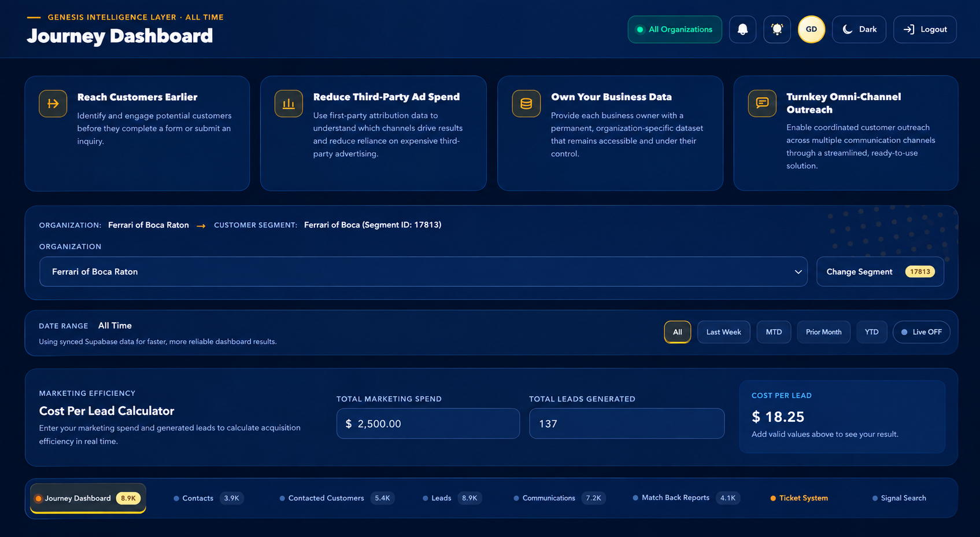Open the Signal Search tab
This screenshot has height=537, width=980.
click(x=899, y=498)
